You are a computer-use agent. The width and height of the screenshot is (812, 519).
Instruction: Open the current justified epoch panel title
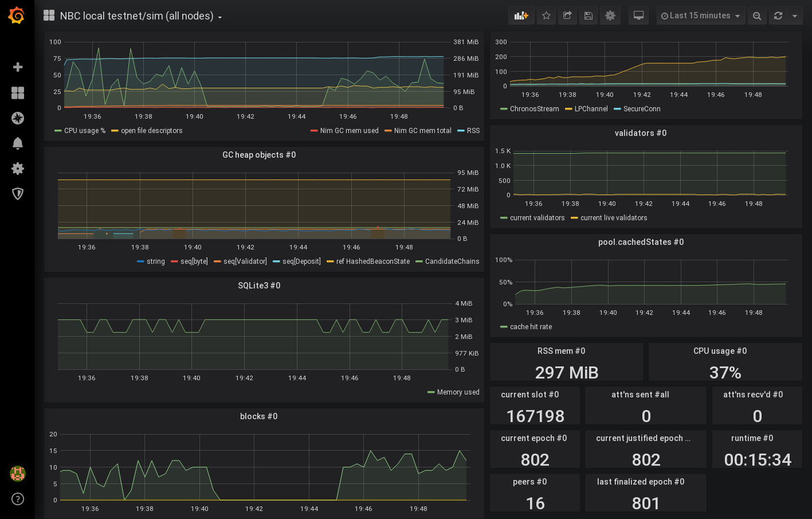pos(643,438)
